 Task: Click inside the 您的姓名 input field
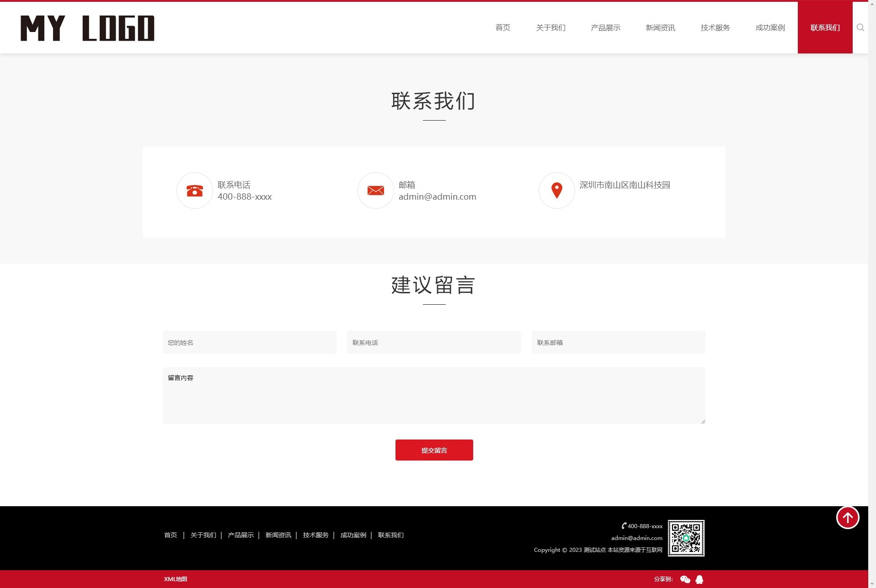(249, 342)
